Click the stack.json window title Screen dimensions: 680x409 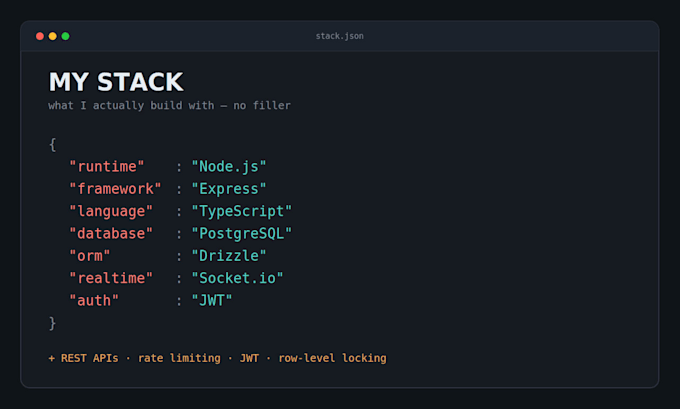340,36
